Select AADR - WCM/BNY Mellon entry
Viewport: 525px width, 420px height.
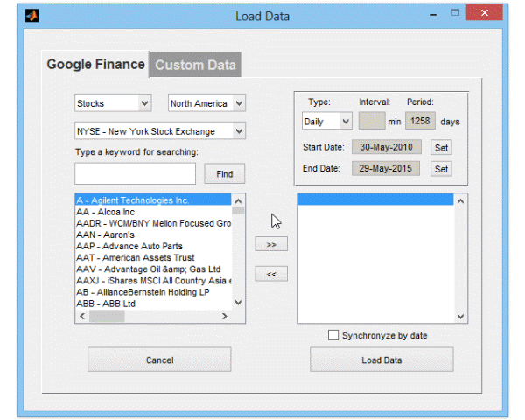click(x=153, y=223)
